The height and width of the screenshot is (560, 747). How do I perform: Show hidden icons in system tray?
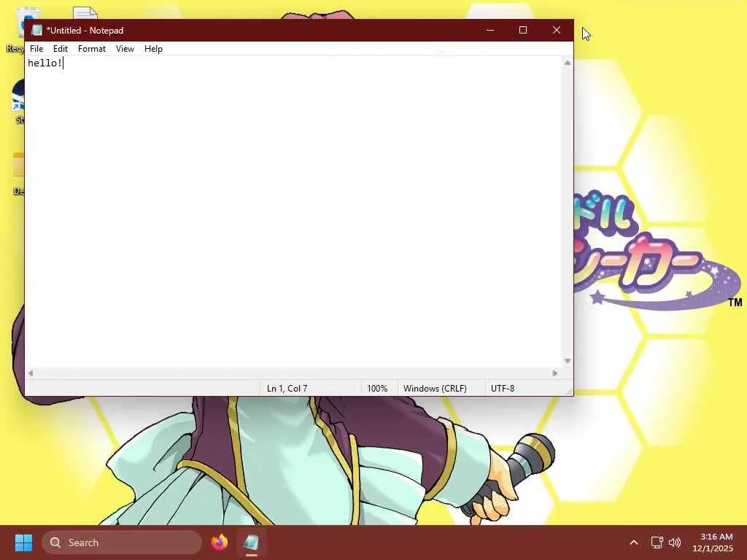(634, 542)
